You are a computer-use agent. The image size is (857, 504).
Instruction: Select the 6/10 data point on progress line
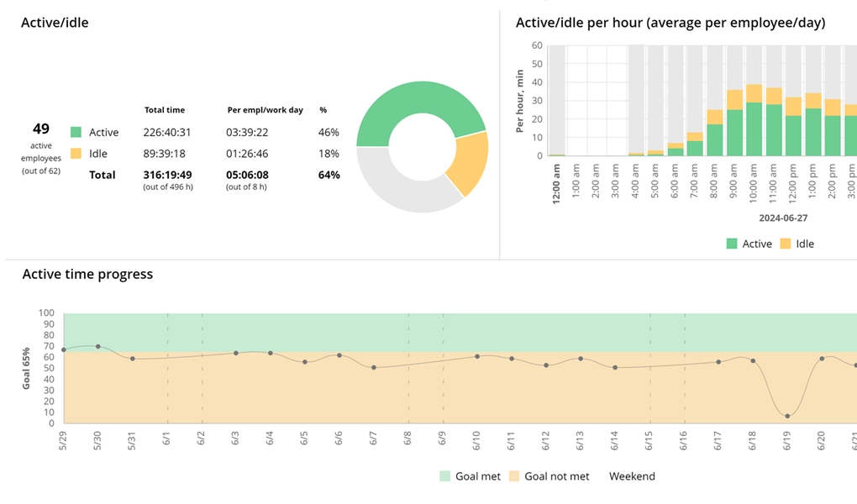tap(477, 356)
